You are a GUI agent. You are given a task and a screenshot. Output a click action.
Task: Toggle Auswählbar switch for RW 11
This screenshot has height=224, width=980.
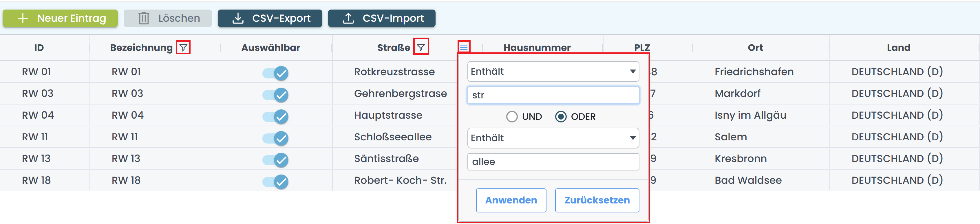point(275,138)
